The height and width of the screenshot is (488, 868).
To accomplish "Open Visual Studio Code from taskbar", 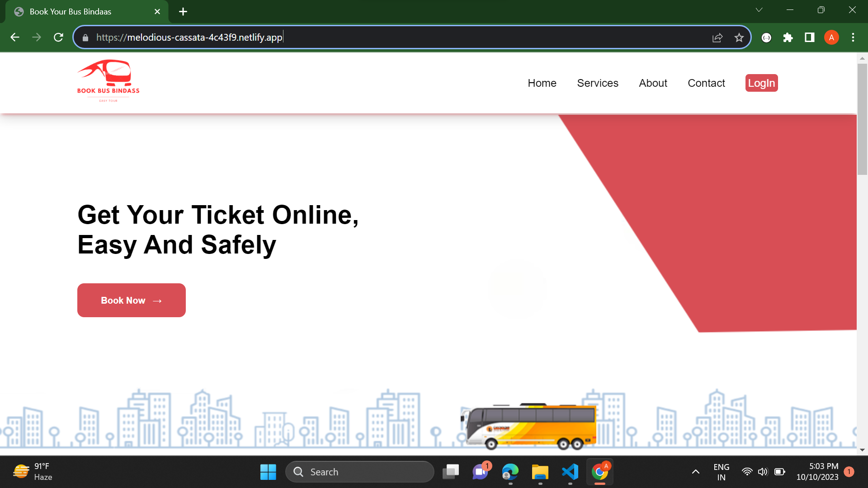I will pyautogui.click(x=570, y=472).
